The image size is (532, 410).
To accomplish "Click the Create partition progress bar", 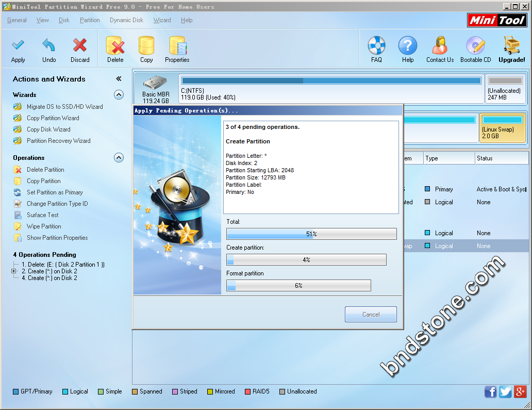I will click(306, 259).
